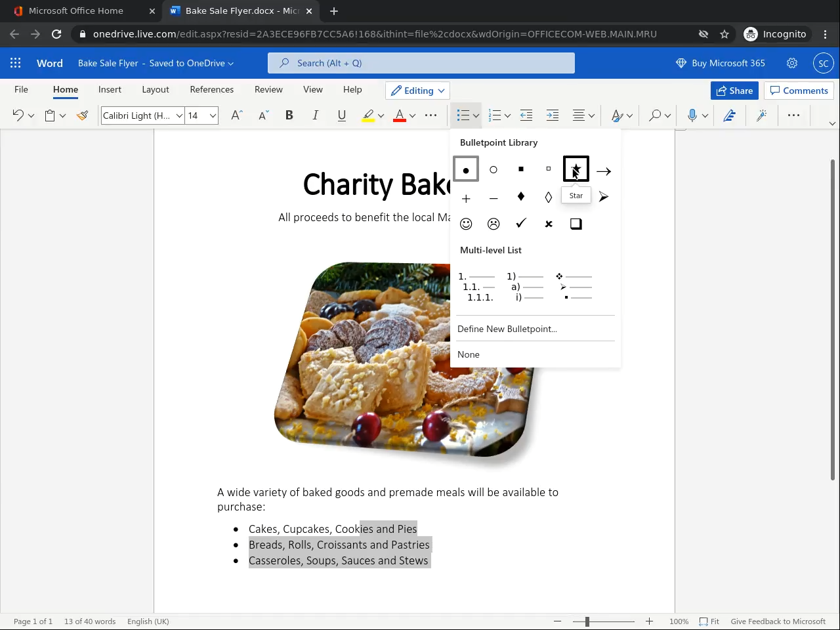Open the Review tab
Image resolution: width=840 pixels, height=630 pixels.
tap(268, 89)
